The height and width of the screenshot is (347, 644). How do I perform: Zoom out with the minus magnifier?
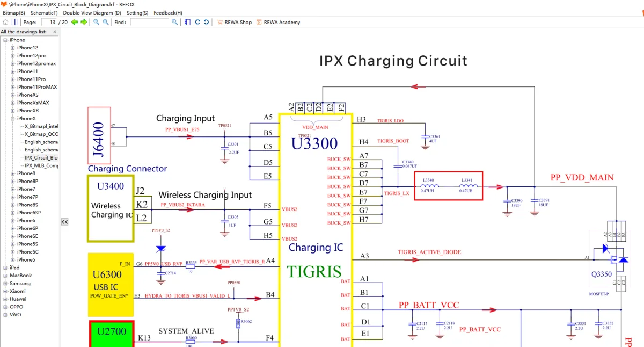[97, 22]
